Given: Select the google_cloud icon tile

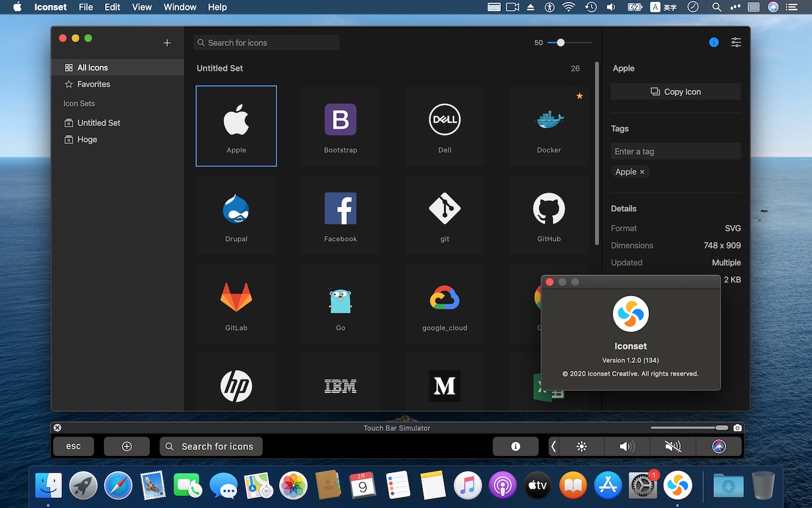Looking at the screenshot, I should 445,304.
